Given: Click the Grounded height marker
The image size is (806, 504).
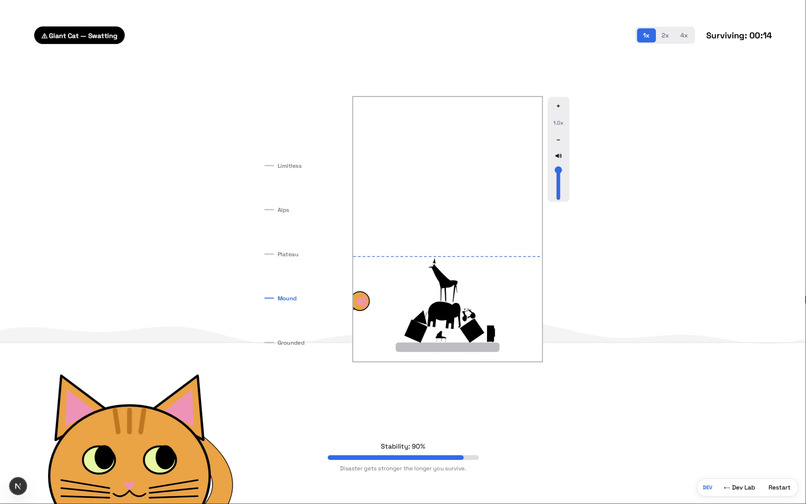Looking at the screenshot, I should [x=284, y=343].
